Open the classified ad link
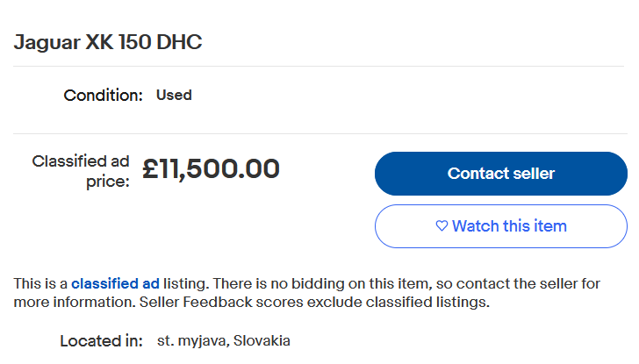 coord(115,284)
